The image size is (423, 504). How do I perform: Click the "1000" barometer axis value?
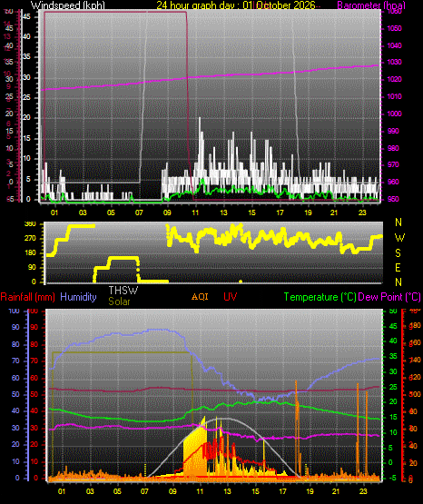click(x=394, y=114)
